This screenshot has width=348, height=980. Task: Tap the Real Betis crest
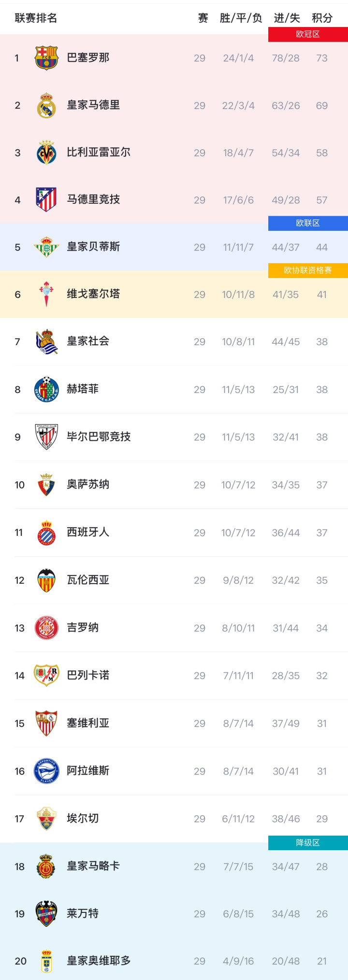click(x=46, y=247)
